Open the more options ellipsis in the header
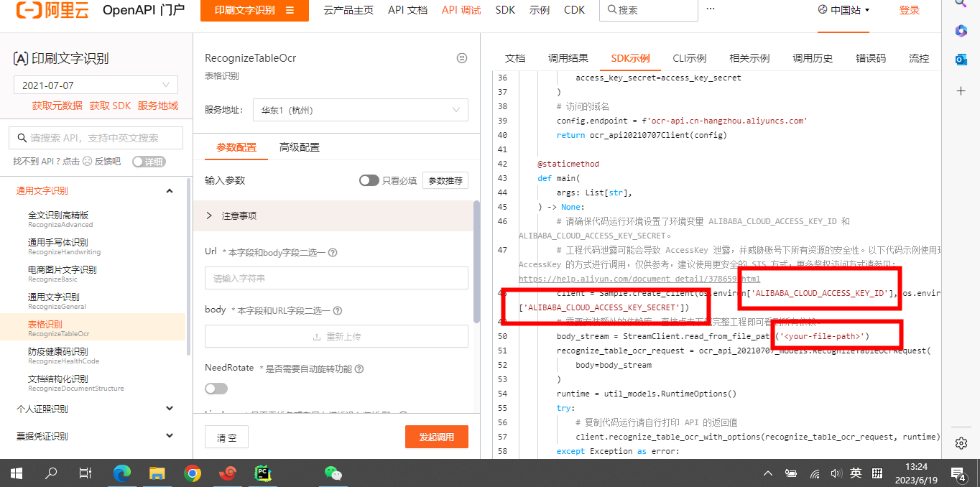This screenshot has height=487, width=980. pyautogui.click(x=711, y=9)
